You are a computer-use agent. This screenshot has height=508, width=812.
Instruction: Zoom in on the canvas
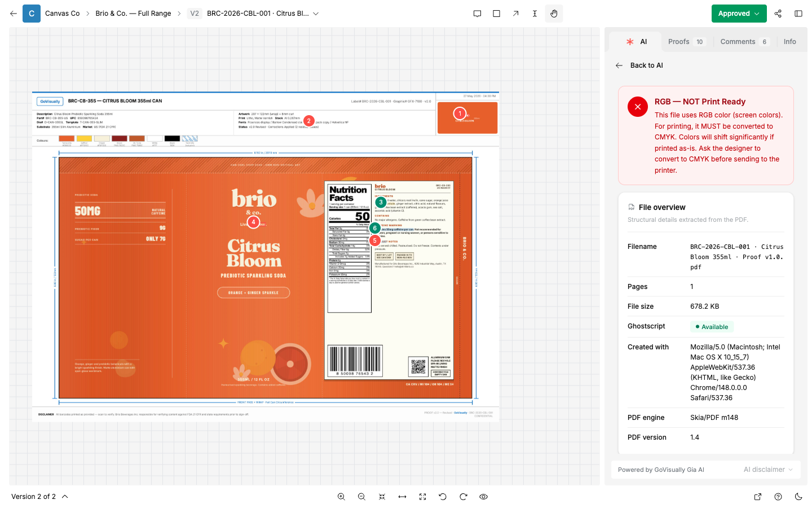click(341, 497)
